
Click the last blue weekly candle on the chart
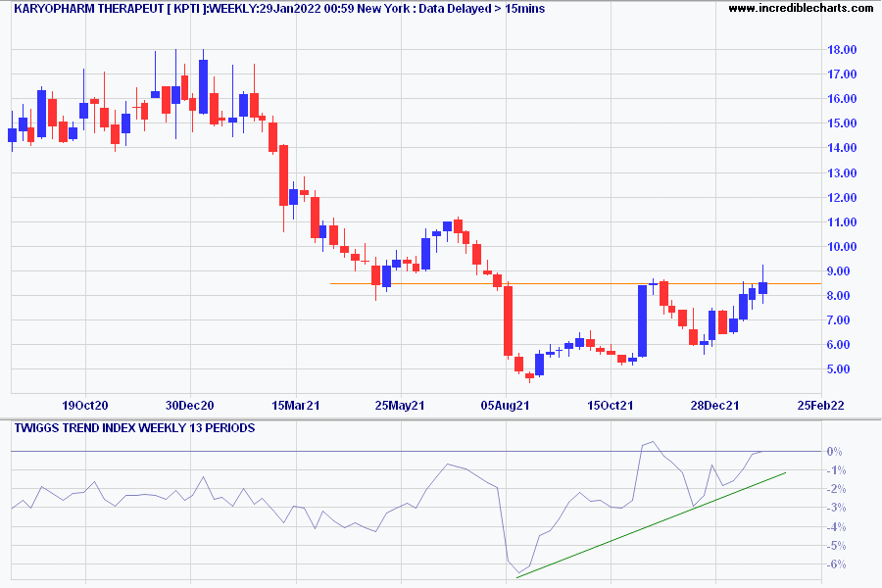click(762, 287)
